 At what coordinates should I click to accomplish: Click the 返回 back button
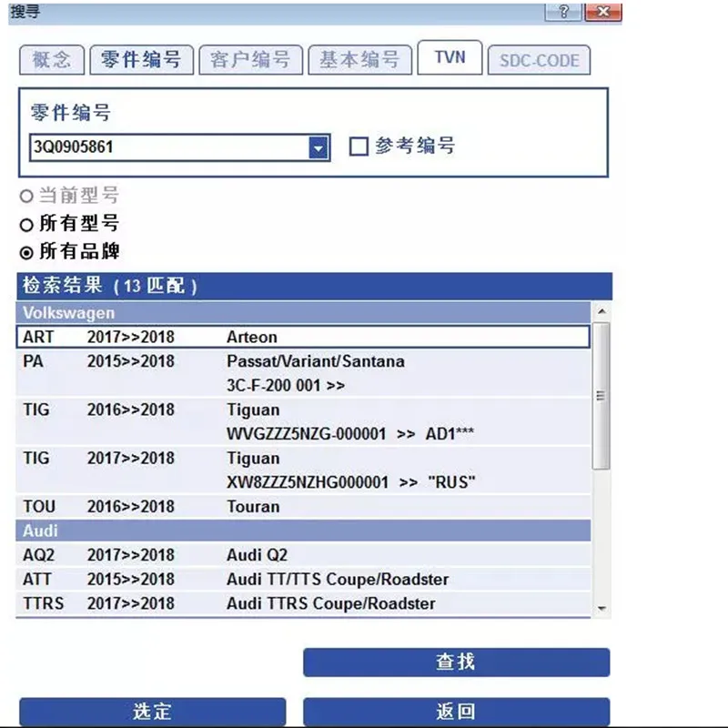457,712
